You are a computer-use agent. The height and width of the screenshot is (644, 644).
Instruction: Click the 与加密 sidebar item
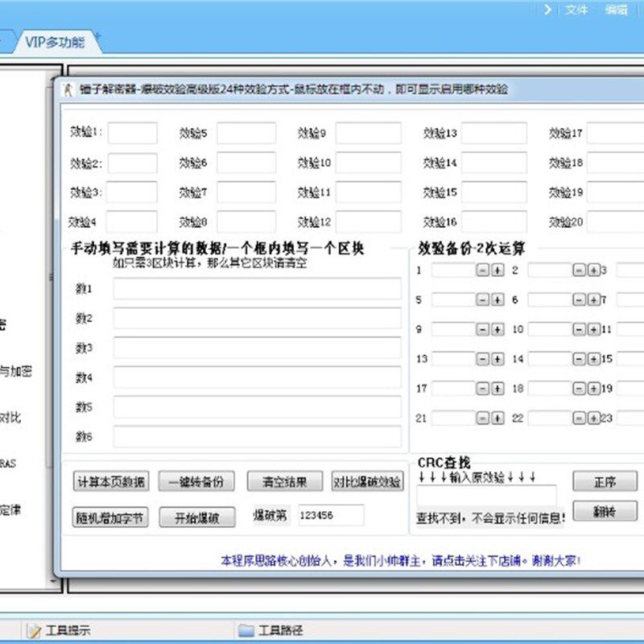(15, 371)
